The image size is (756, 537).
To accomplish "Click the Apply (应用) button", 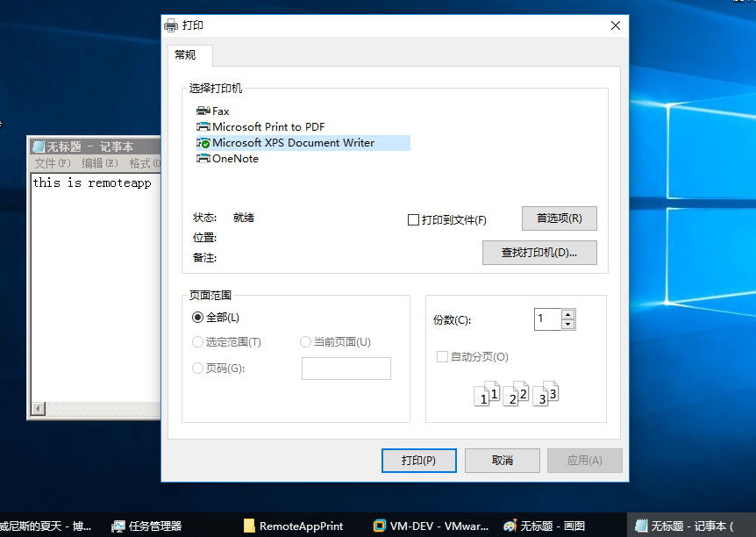I will 584,461.
